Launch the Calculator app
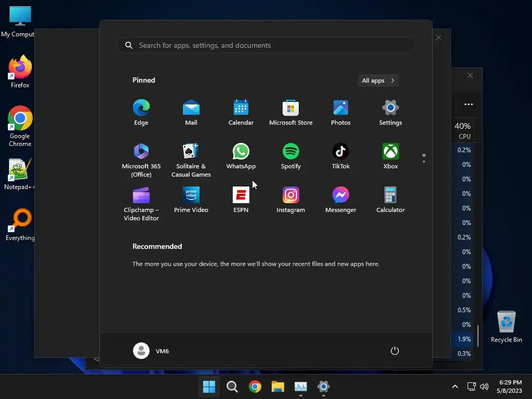The image size is (532, 399). click(x=391, y=200)
